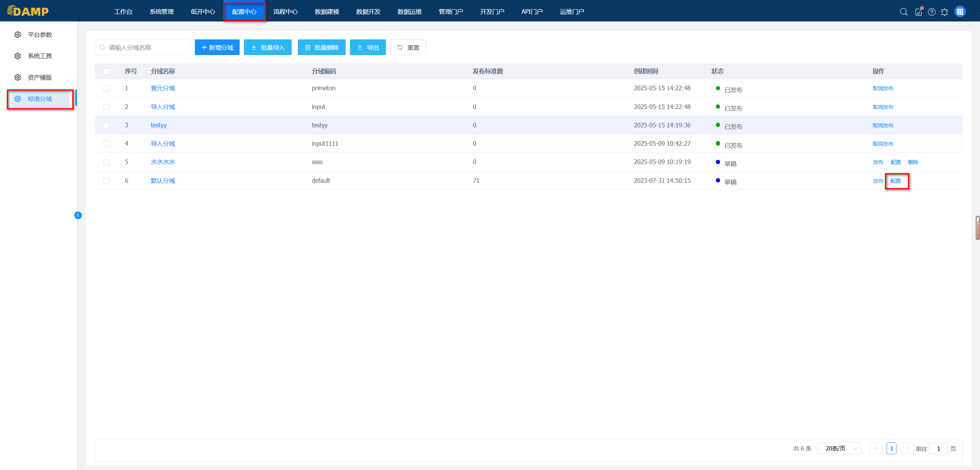Open the notification bell icon
Image resolution: width=980 pixels, height=470 pixels.
coord(944,12)
